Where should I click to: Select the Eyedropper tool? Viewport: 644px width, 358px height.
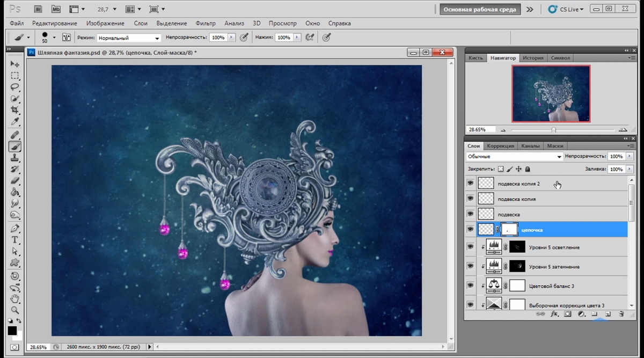click(15, 122)
